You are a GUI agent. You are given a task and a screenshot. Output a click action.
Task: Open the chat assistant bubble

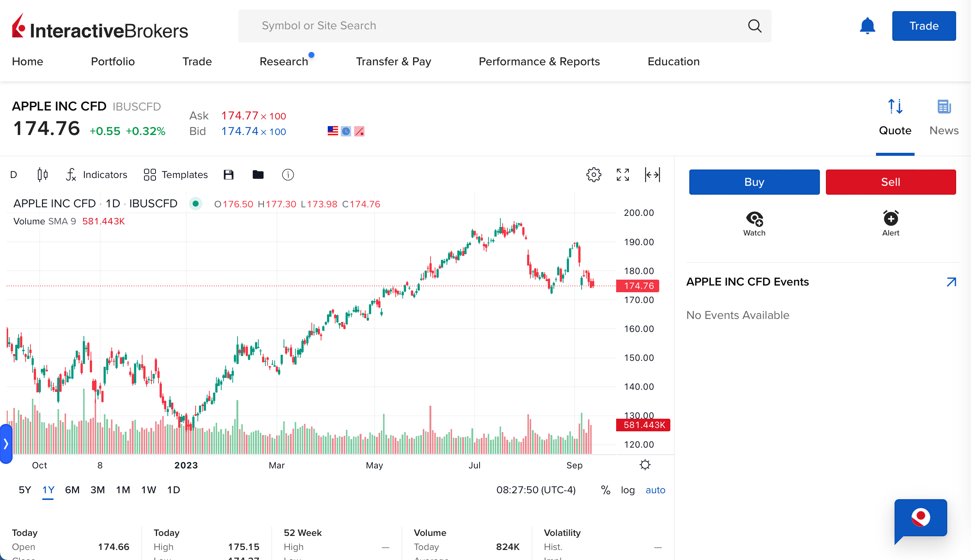920,521
